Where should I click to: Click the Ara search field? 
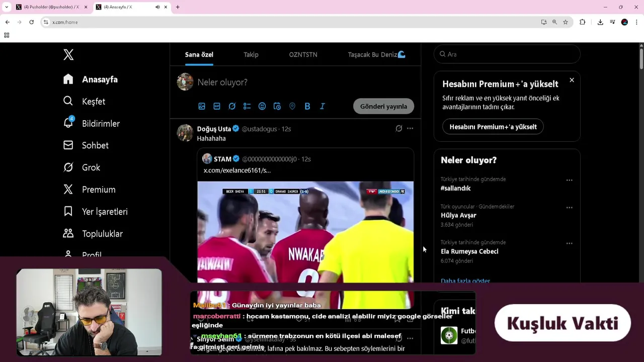[x=507, y=54]
